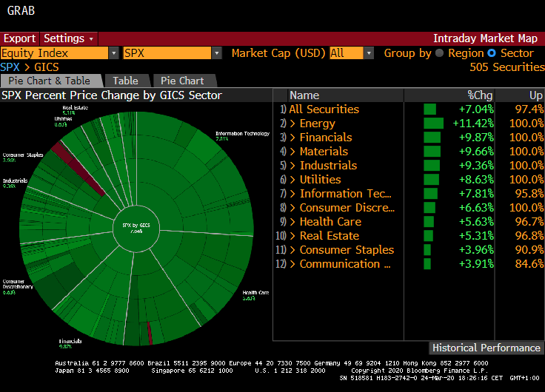Image resolution: width=545 pixels, height=392 pixels.
Task: Click the 84.6% Up value
Action: [529, 264]
